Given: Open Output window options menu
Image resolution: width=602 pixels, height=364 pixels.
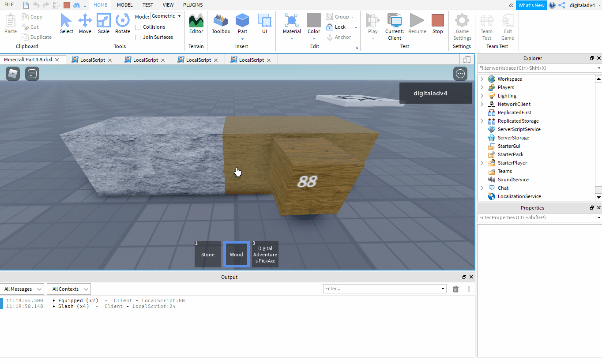Looking at the screenshot, I should point(469,289).
